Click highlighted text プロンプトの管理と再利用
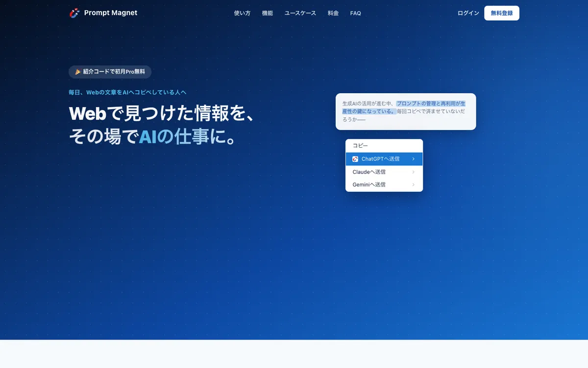The image size is (588, 368). [425, 104]
